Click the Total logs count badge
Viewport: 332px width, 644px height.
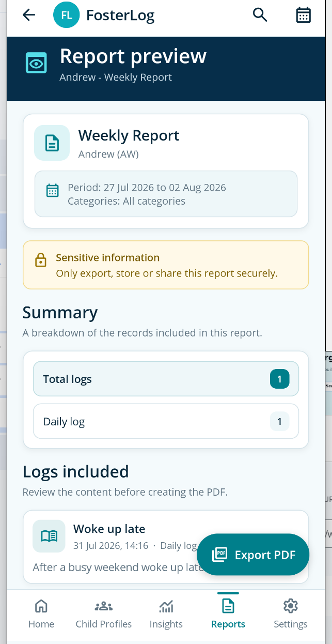(x=279, y=379)
